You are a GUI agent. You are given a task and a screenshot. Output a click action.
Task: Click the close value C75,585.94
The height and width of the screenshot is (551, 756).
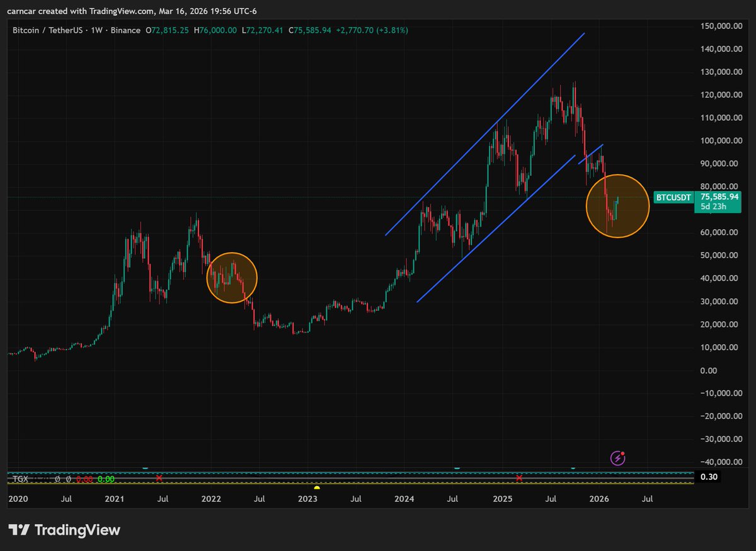pyautogui.click(x=311, y=30)
